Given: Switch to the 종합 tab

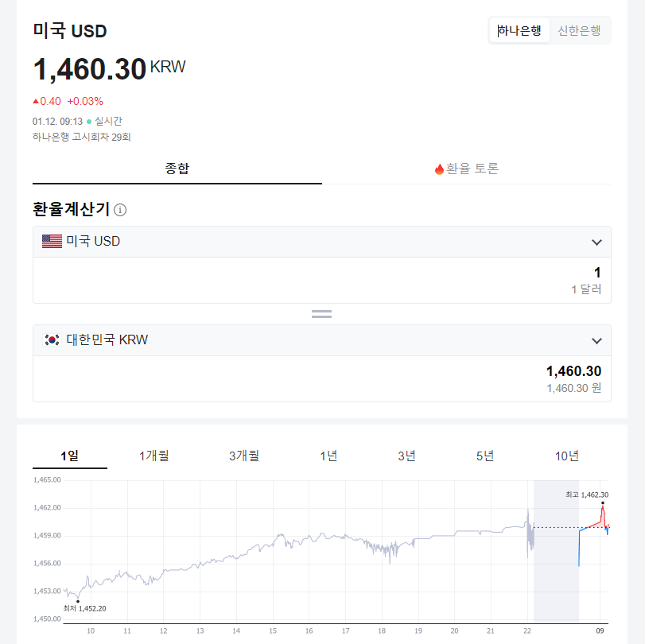Looking at the screenshot, I should pos(177,169).
